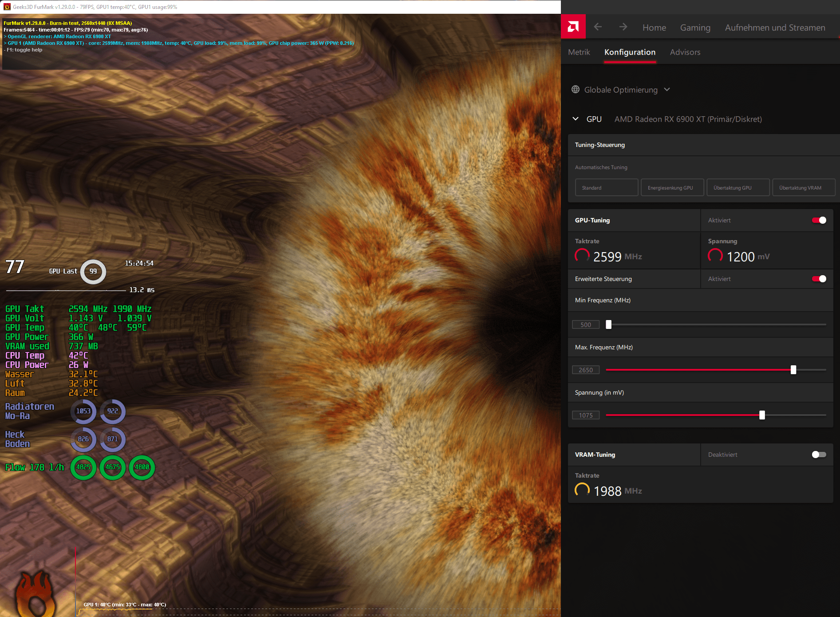Click the Max. Frequenz slider handle
Viewport: 840px width, 617px height.
[x=793, y=370]
